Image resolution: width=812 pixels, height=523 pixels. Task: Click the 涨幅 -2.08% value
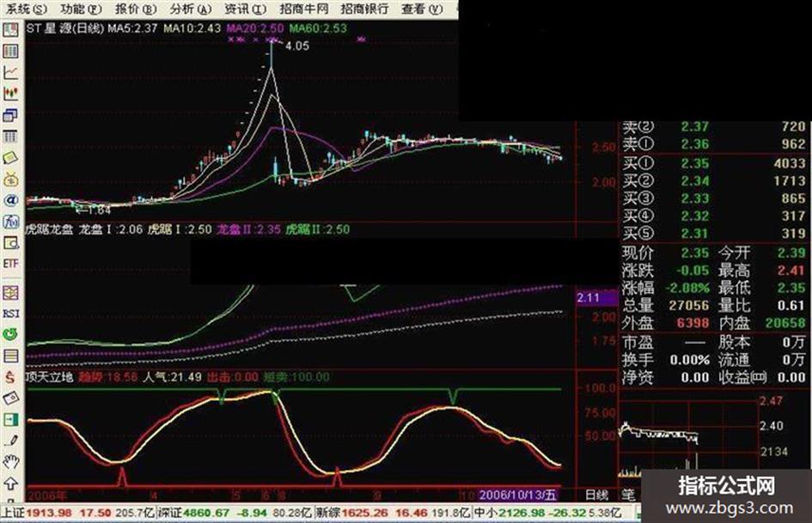click(688, 288)
